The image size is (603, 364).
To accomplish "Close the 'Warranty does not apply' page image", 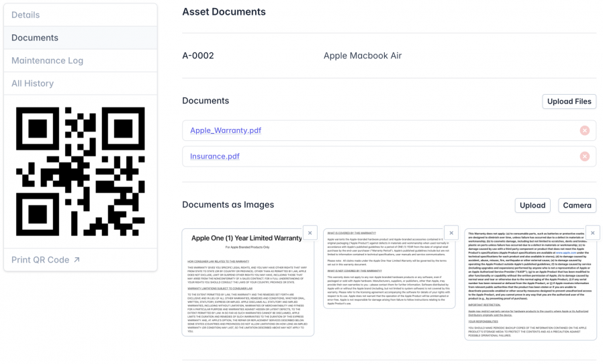I will (593, 233).
